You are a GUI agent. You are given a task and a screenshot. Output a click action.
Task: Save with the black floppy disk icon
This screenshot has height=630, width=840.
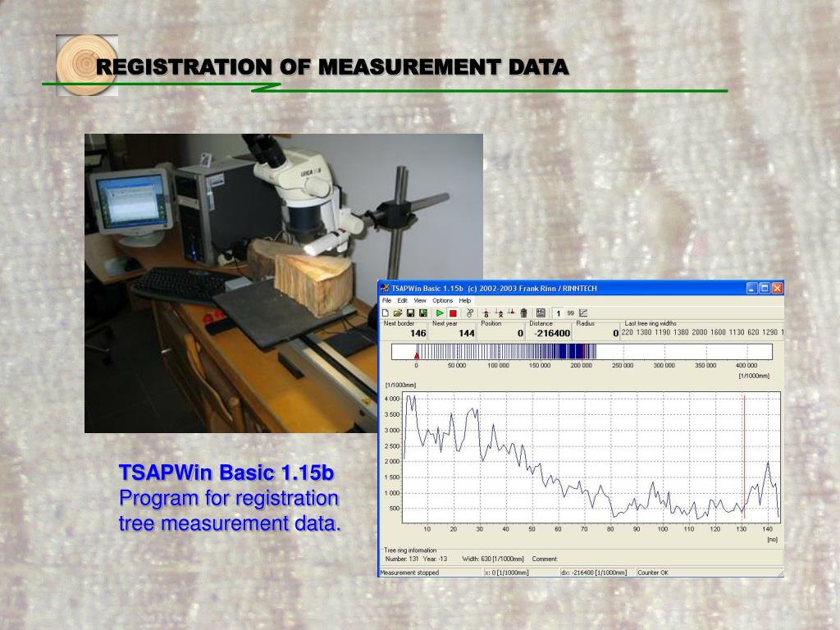tap(410, 313)
